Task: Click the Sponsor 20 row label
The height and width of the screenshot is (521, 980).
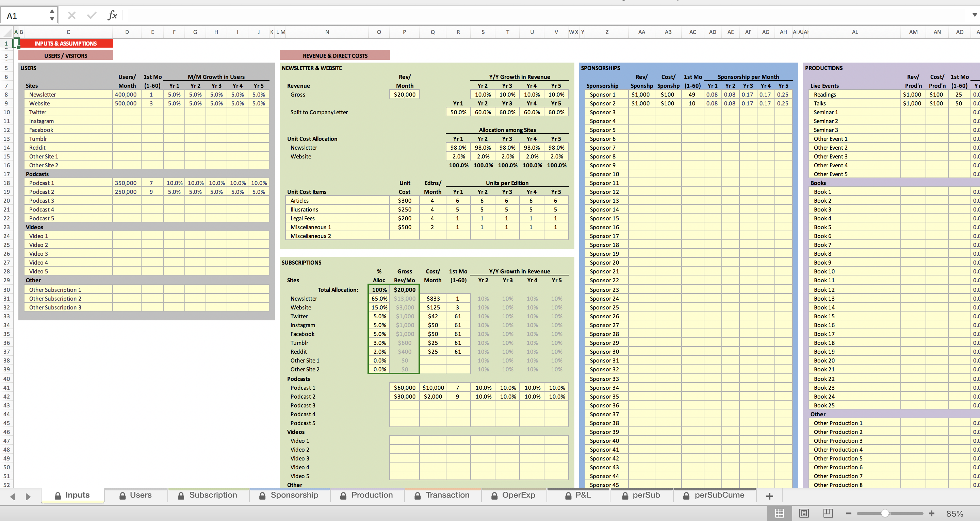Action: tap(604, 263)
